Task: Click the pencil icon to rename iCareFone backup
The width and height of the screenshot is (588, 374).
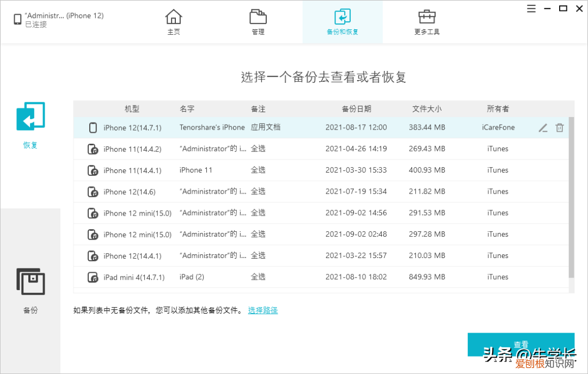Action: click(543, 127)
